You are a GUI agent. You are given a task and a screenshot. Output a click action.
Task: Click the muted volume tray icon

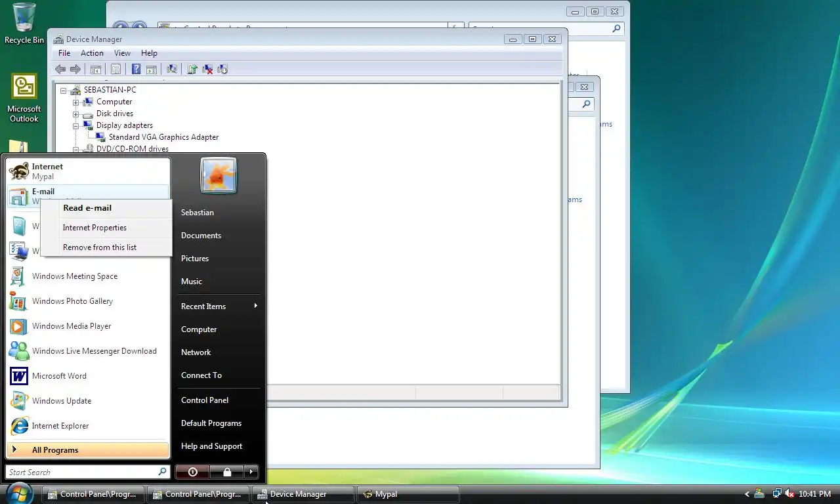(x=789, y=494)
